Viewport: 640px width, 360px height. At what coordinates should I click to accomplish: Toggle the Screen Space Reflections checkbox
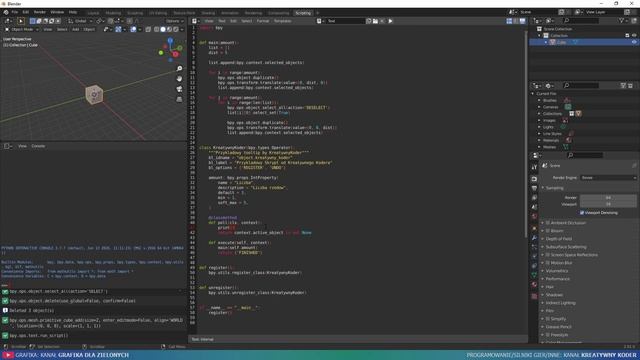(x=548, y=255)
